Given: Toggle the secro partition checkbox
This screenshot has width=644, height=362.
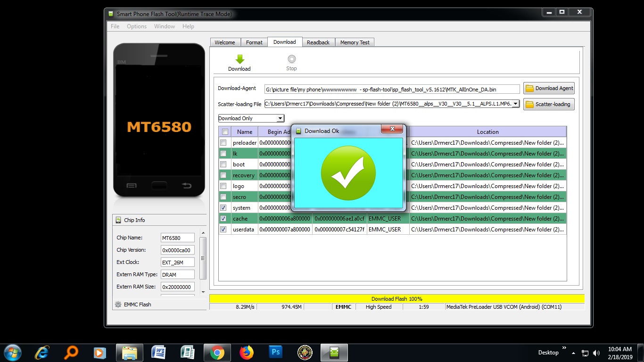Looking at the screenshot, I should click(x=223, y=197).
